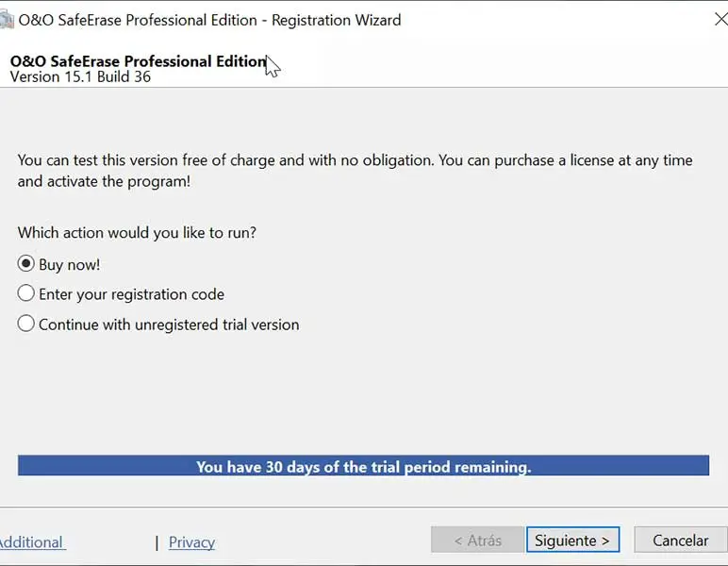Follow the Privacy link

[191, 541]
